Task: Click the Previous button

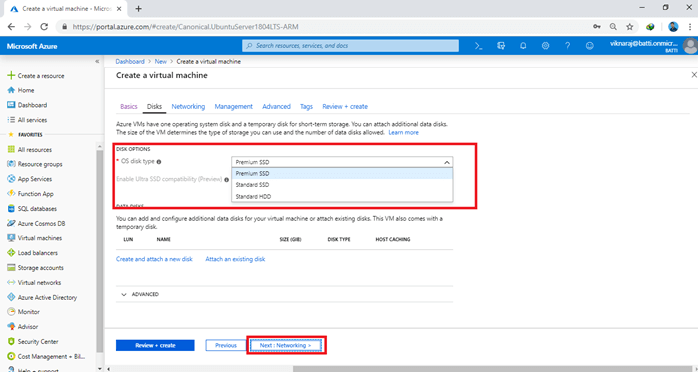Action: click(226, 345)
